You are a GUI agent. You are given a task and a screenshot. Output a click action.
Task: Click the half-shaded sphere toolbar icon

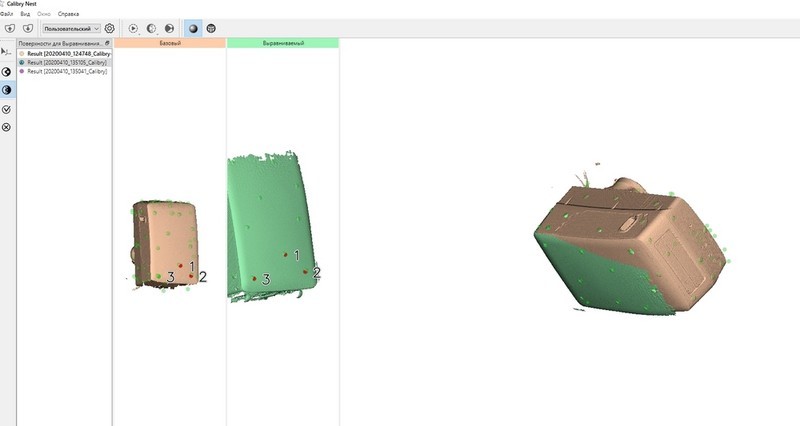coord(151,29)
